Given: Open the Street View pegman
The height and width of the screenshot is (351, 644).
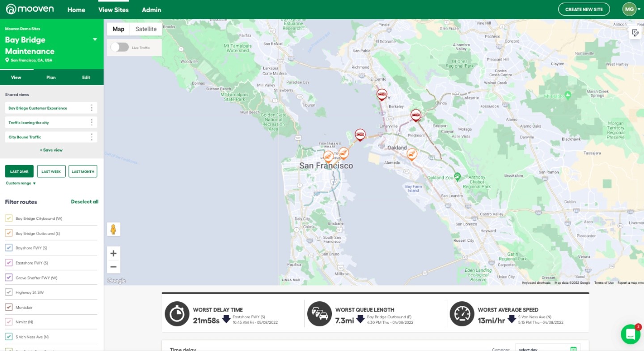Looking at the screenshot, I should (x=114, y=229).
